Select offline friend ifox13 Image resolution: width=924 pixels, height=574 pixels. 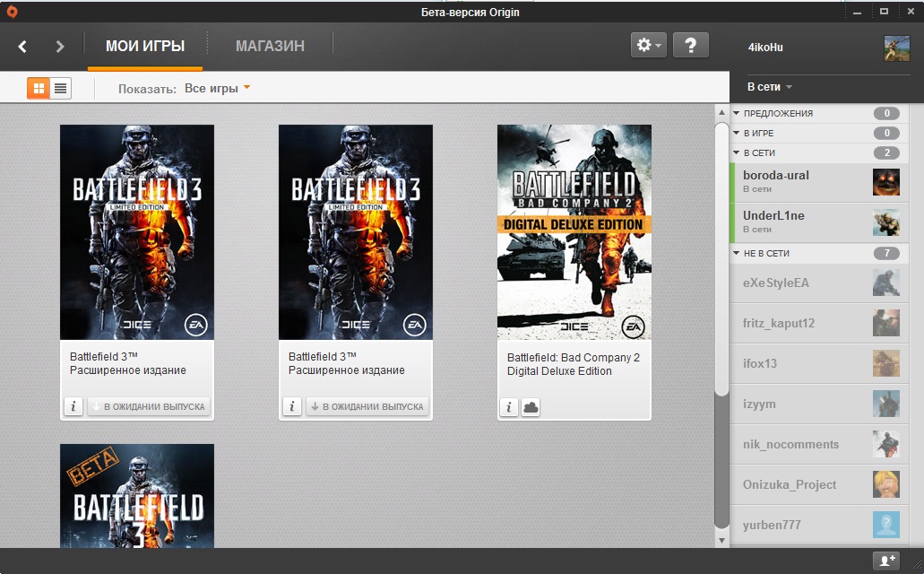(818, 363)
